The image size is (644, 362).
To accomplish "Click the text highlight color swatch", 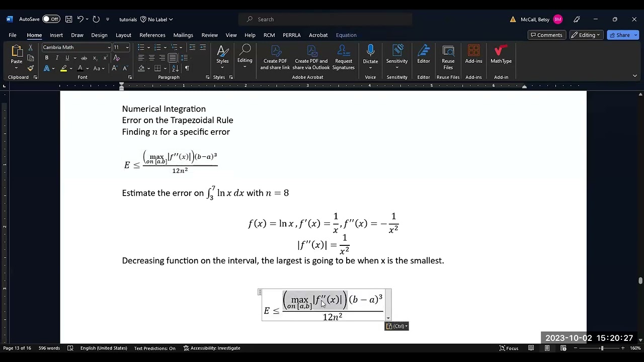I will pyautogui.click(x=63, y=68).
